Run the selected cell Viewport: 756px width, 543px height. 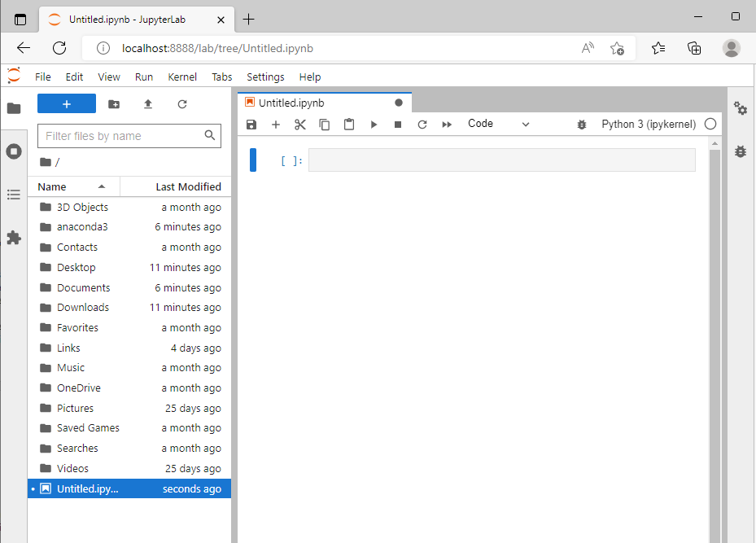tap(374, 125)
